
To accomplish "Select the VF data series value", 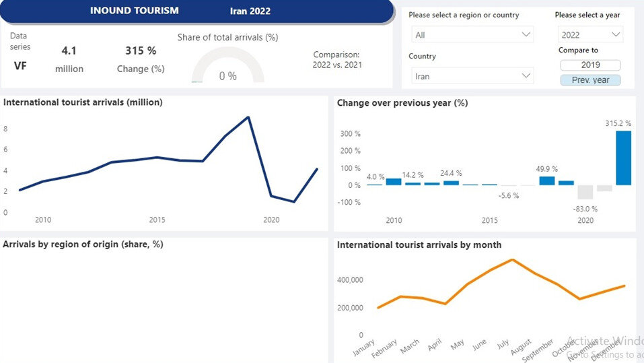I will 20,65.
